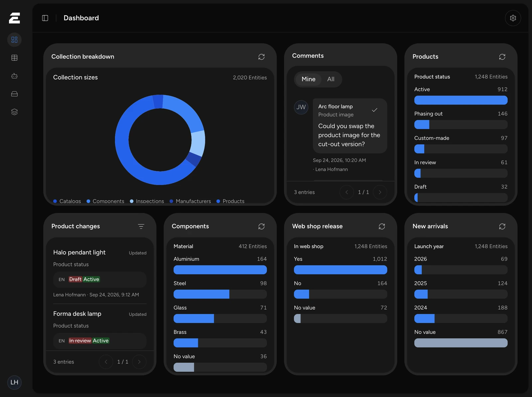Click the donut chart's light blue segment

[199, 143]
